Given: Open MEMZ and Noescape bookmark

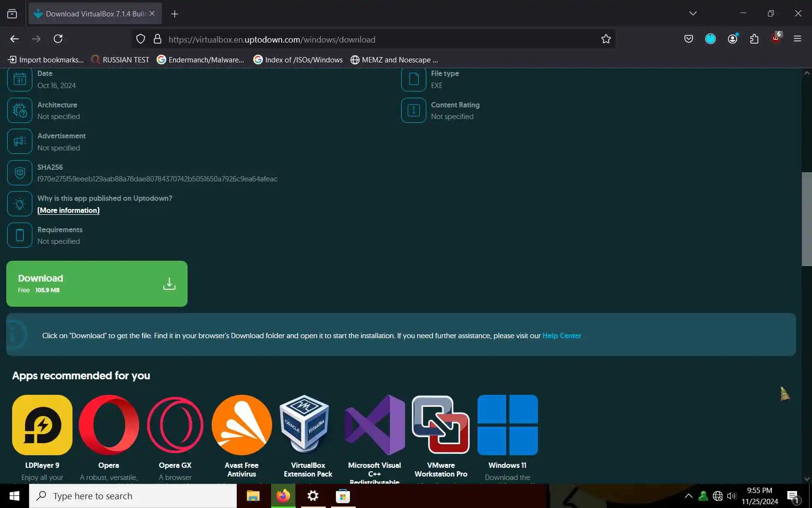Looking at the screenshot, I should point(394,60).
